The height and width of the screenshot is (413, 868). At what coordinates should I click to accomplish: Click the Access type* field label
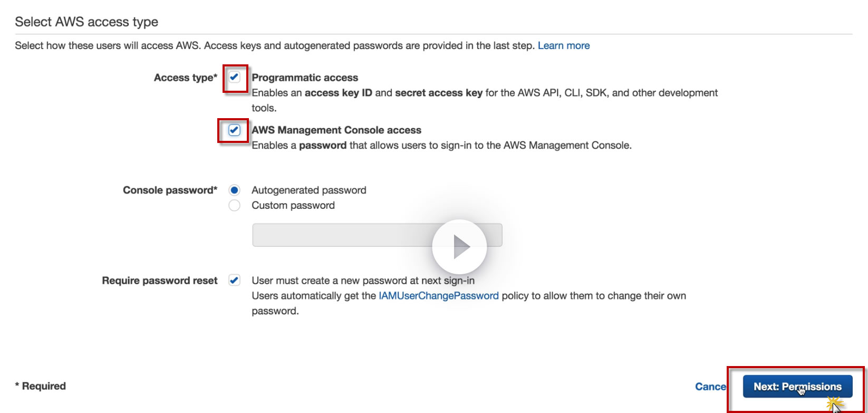point(185,78)
